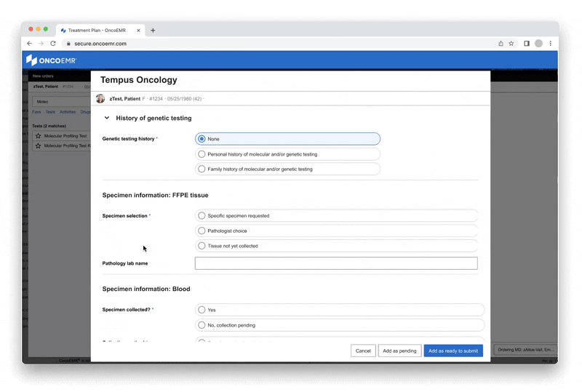Open Chrome three-dot menu

551,44
